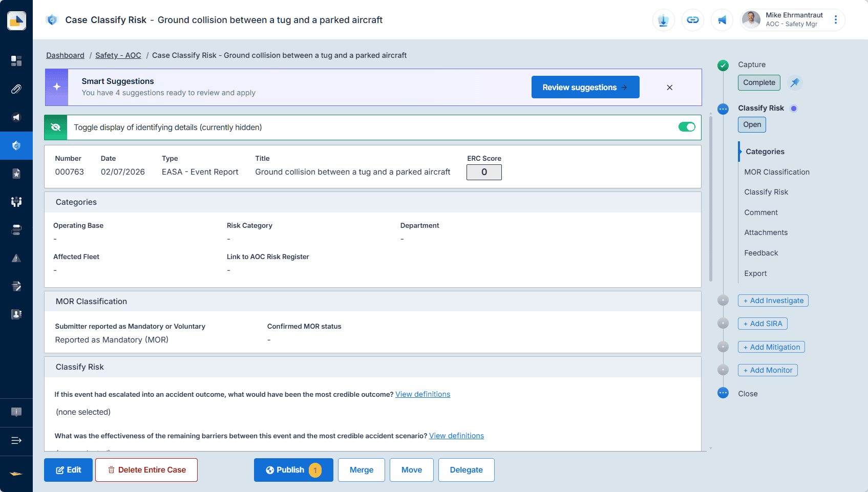This screenshot has height=492, width=868.
Task: Click the Merge button
Action: (362, 470)
